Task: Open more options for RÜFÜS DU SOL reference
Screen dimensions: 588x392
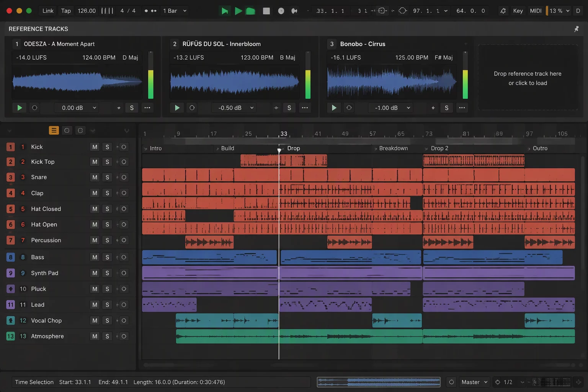Action: (305, 108)
